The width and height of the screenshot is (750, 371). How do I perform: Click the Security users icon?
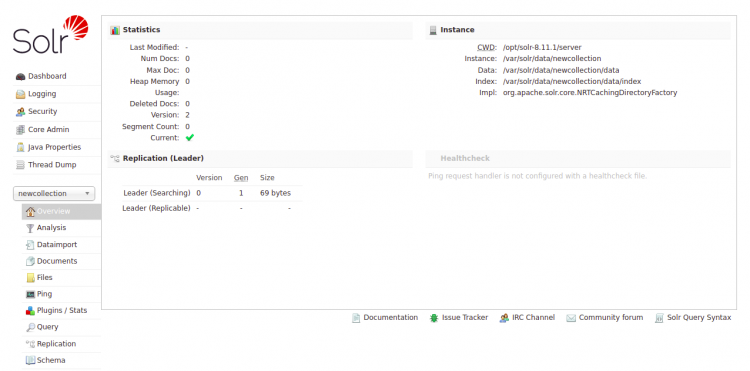(x=20, y=112)
